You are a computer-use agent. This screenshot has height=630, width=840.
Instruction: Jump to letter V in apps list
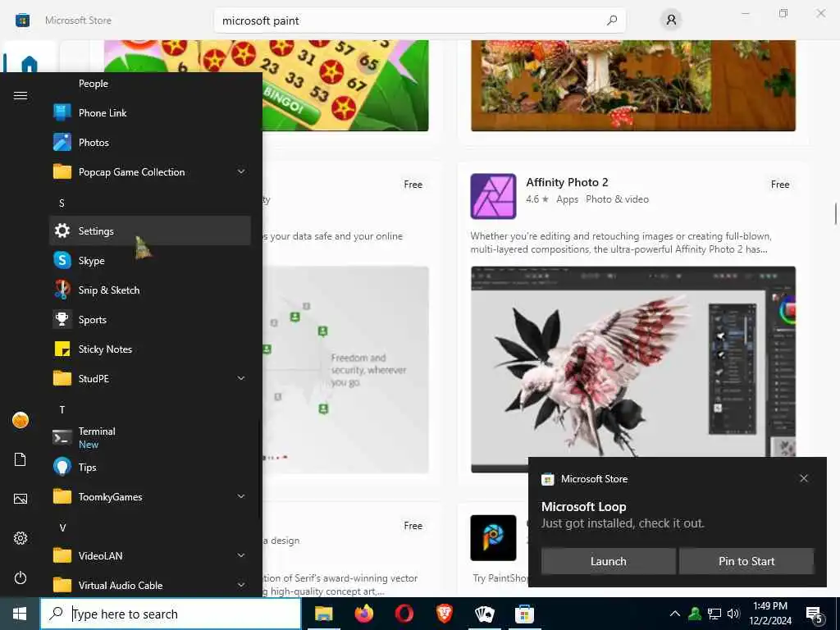pyautogui.click(x=62, y=528)
